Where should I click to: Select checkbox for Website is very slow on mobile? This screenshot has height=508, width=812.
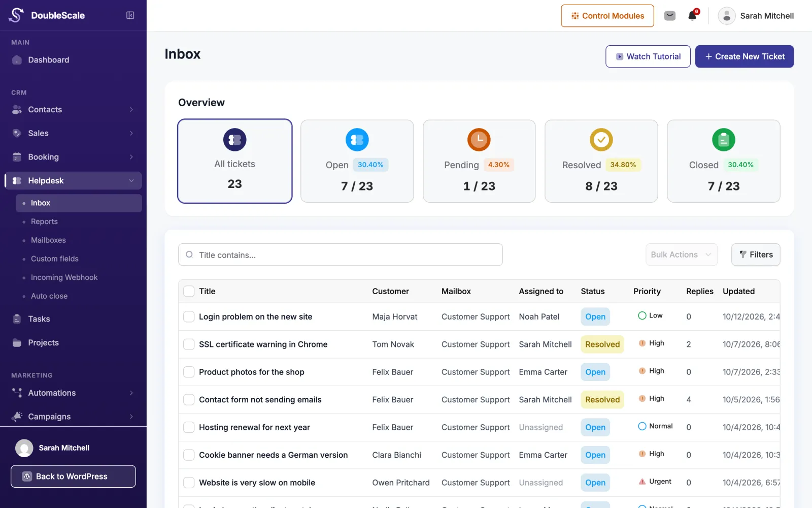(189, 483)
